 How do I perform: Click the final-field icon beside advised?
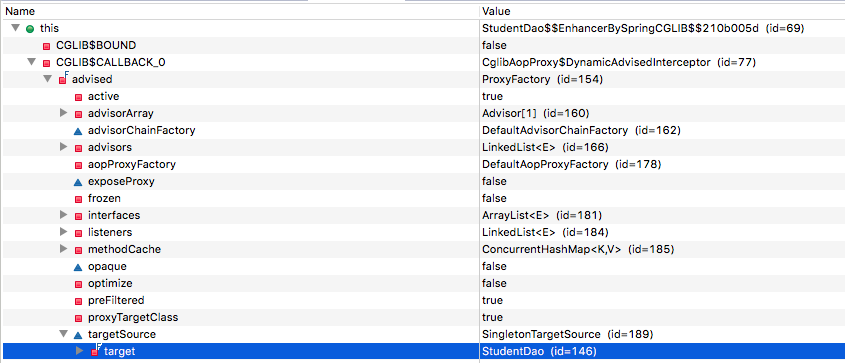tap(63, 79)
